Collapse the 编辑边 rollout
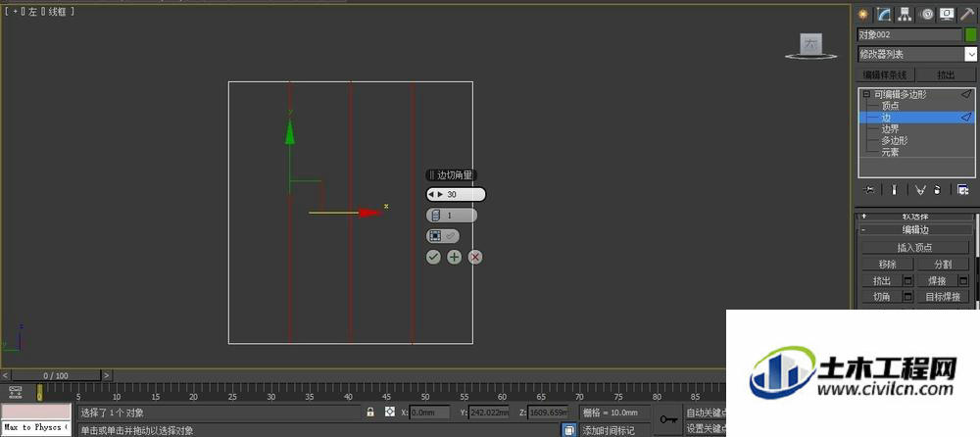This screenshot has height=437, width=980. 915,230
